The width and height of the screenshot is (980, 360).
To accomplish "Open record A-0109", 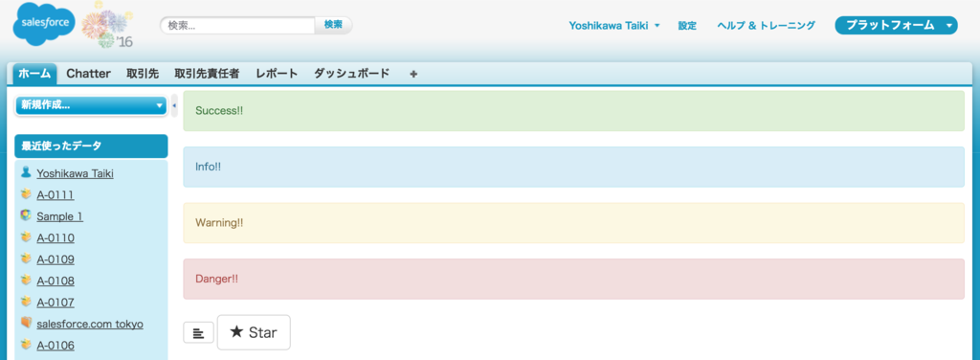I will (56, 259).
